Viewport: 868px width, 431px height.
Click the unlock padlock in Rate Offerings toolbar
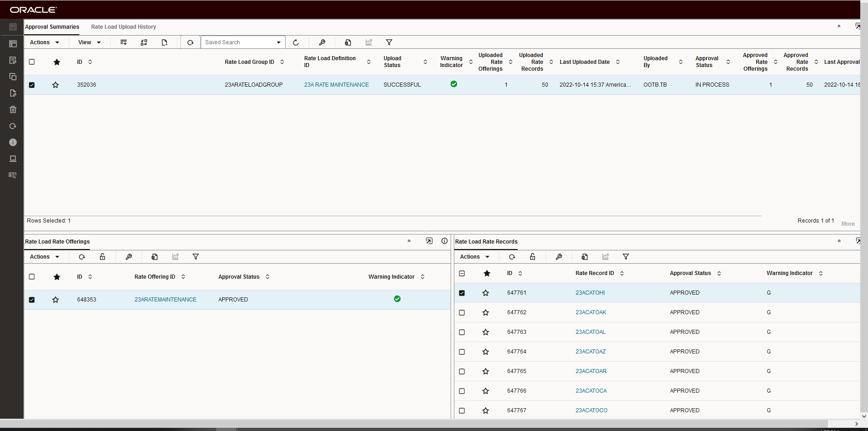click(103, 257)
